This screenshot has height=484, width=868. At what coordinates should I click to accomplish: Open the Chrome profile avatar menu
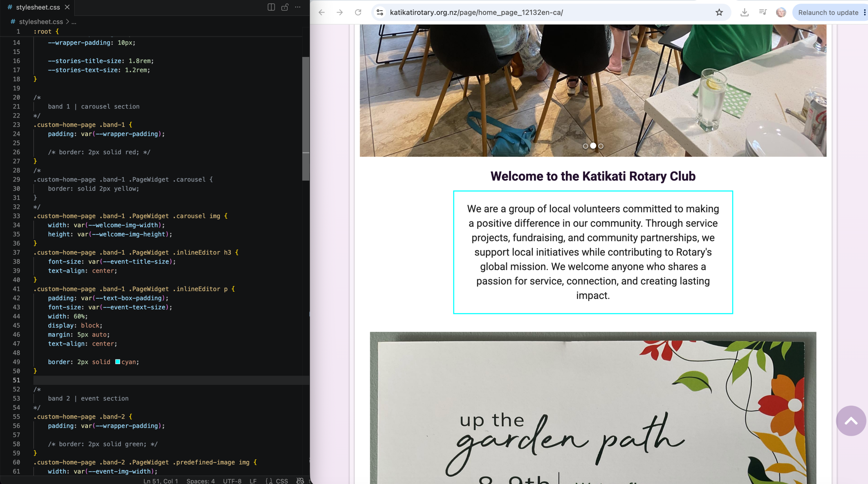[781, 12]
